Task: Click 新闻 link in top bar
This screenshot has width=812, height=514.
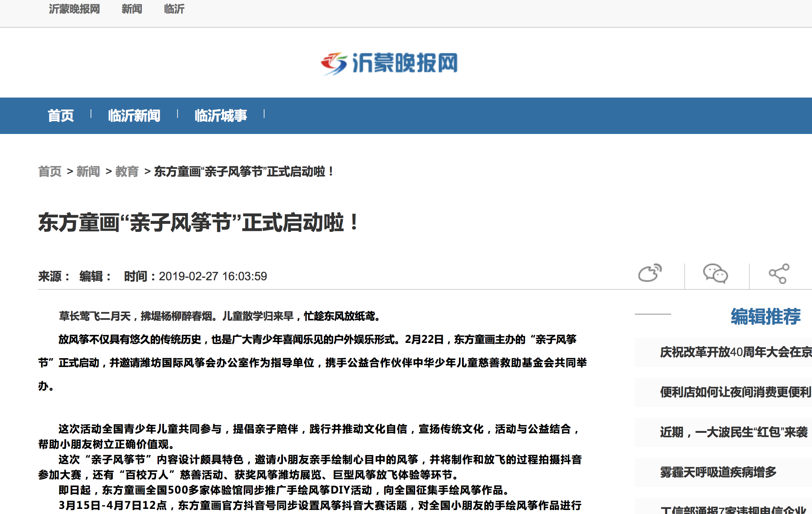Action: pyautogui.click(x=132, y=9)
